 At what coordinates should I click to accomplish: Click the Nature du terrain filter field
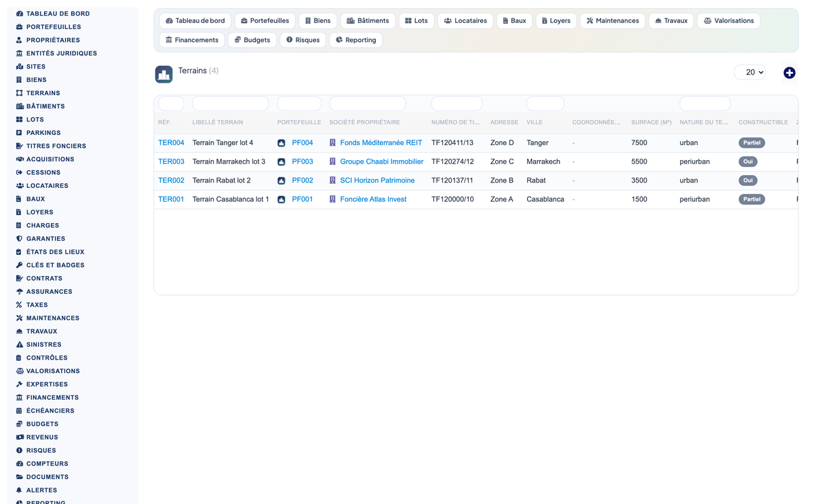point(705,104)
